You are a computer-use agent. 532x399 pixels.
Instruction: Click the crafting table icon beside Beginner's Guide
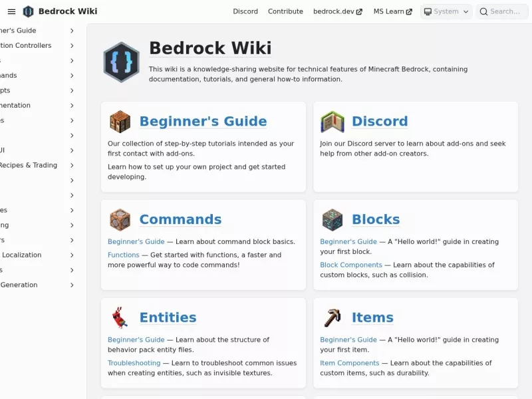[120, 122]
